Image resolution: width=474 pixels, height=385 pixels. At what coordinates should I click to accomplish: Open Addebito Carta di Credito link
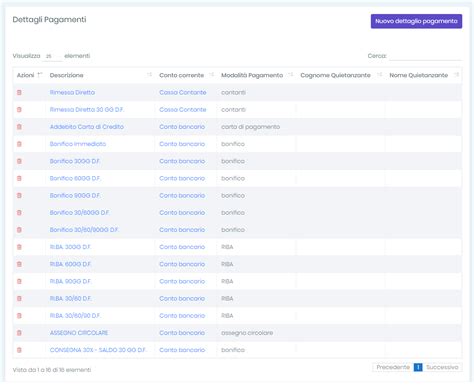tap(87, 127)
